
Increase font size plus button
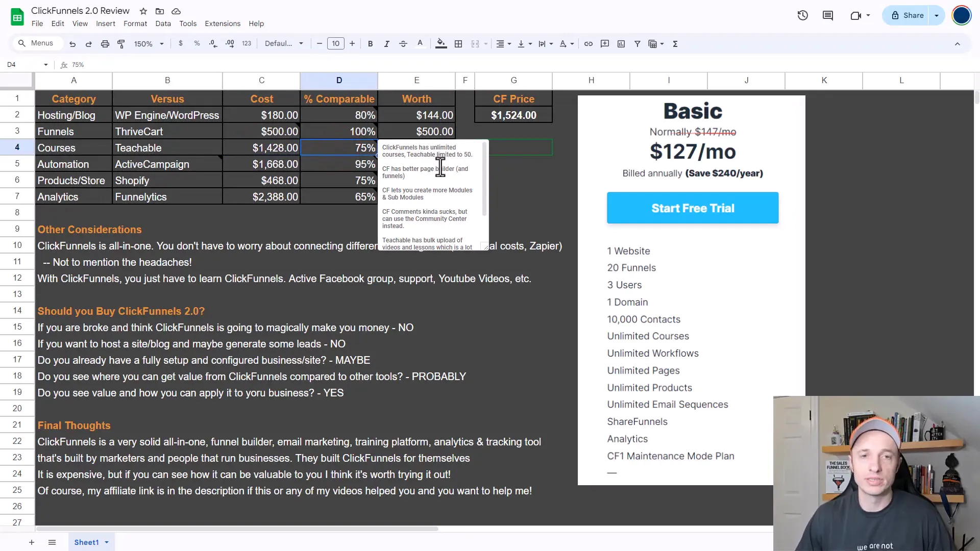[x=352, y=44]
